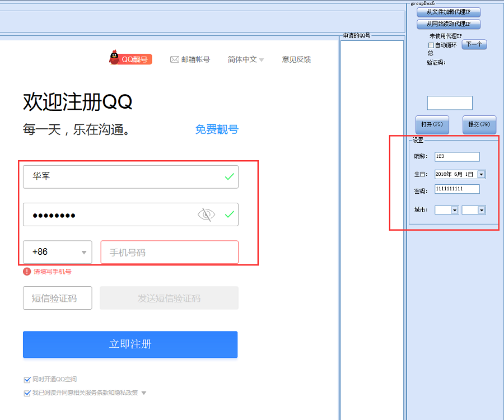Click the red warning icon by 请填写手机号
This screenshot has width=504, height=420.
tap(27, 271)
